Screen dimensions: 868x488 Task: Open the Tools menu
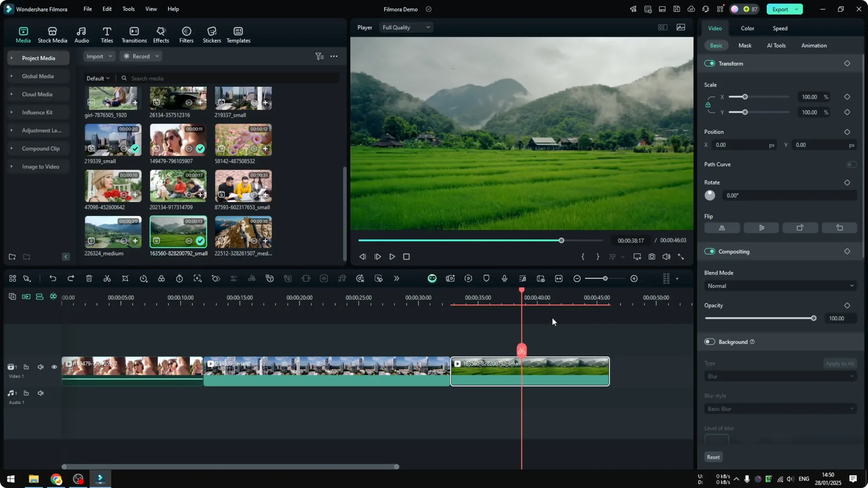(x=128, y=9)
